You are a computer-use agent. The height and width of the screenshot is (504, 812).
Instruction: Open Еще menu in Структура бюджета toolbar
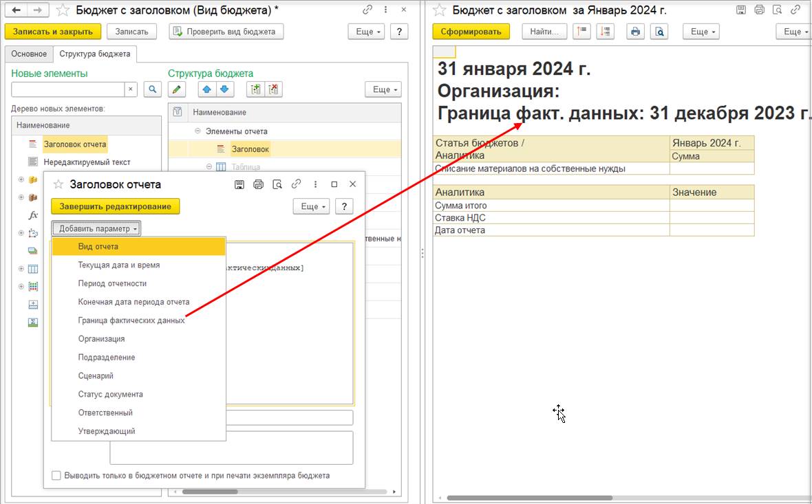pyautogui.click(x=383, y=89)
